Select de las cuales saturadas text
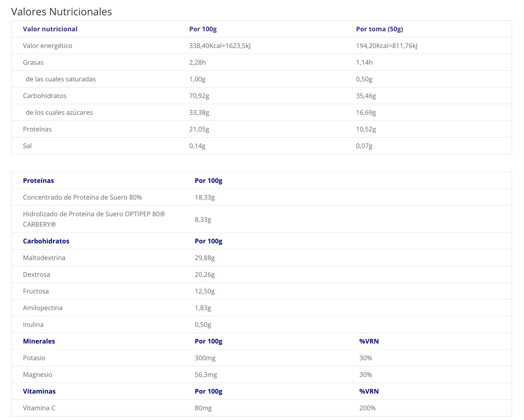Viewport: 524px width, 420px height. click(61, 79)
